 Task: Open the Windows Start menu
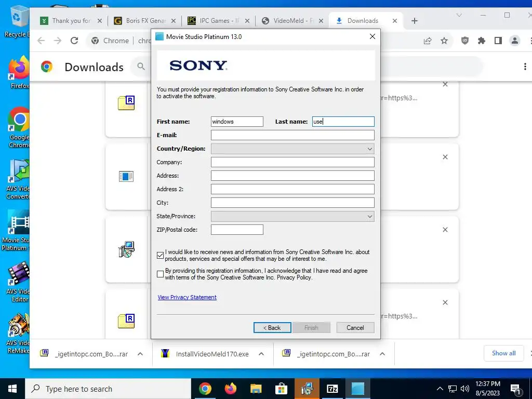coord(12,389)
